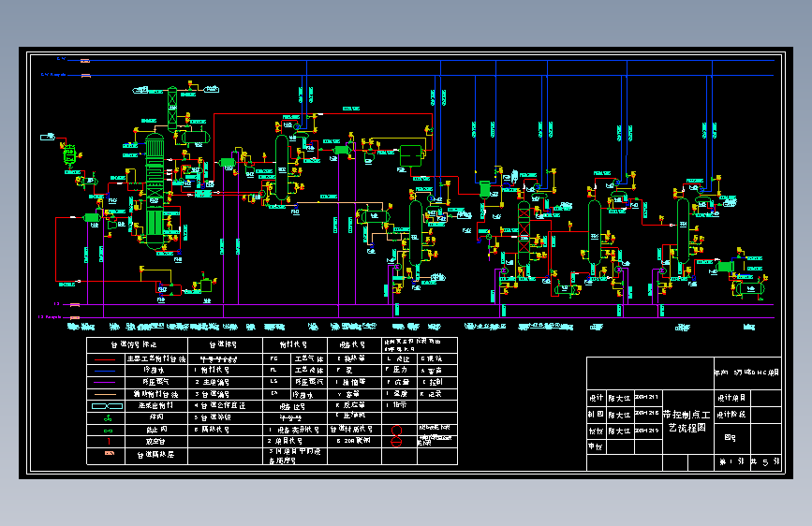Click the 校核 cell in the title block
The height and width of the screenshot is (526, 812).
[596, 431]
